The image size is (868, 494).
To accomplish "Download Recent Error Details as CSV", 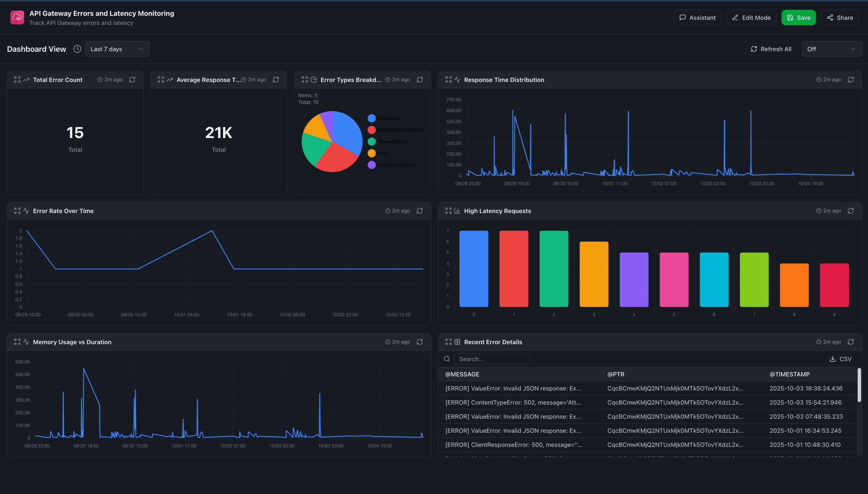I will [840, 359].
